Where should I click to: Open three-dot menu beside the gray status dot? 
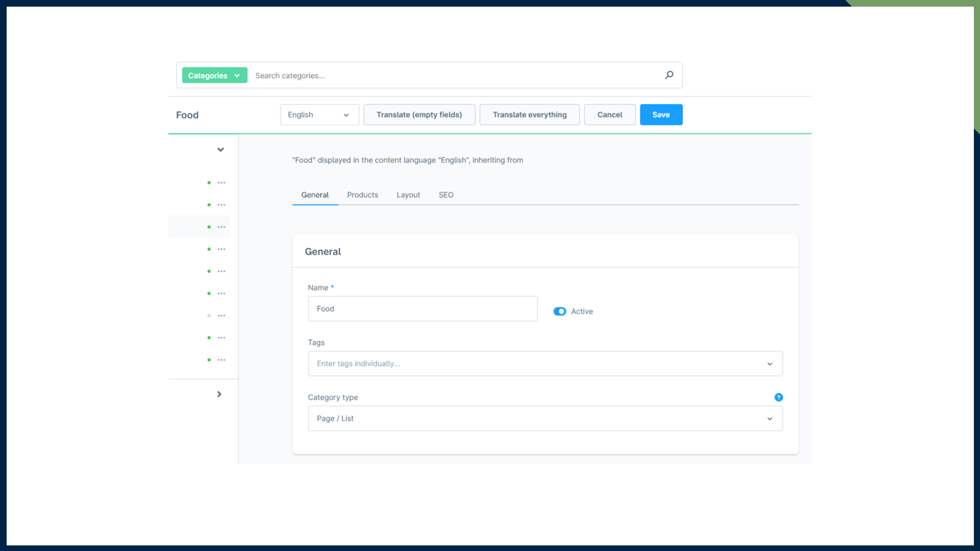(x=222, y=316)
